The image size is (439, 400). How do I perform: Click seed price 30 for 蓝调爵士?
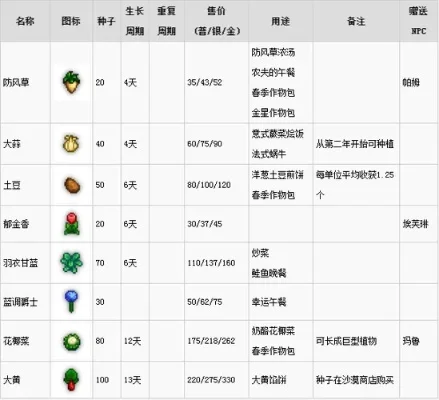[x=100, y=302]
